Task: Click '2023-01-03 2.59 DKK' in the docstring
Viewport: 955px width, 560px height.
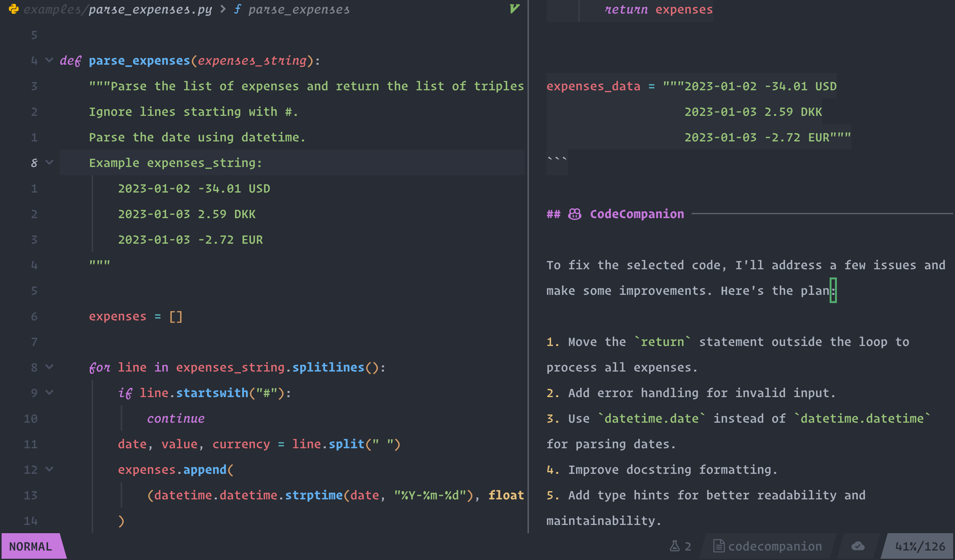Action: pos(186,214)
